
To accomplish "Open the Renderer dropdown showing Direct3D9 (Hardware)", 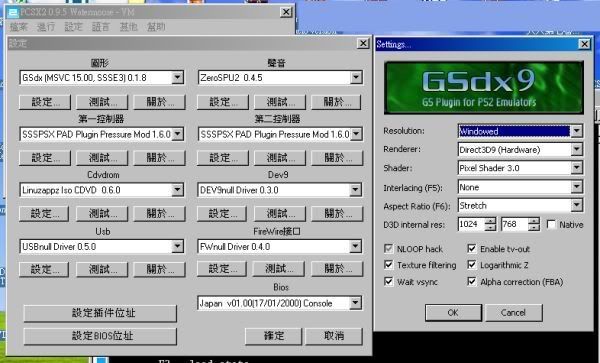I will click(577, 149).
